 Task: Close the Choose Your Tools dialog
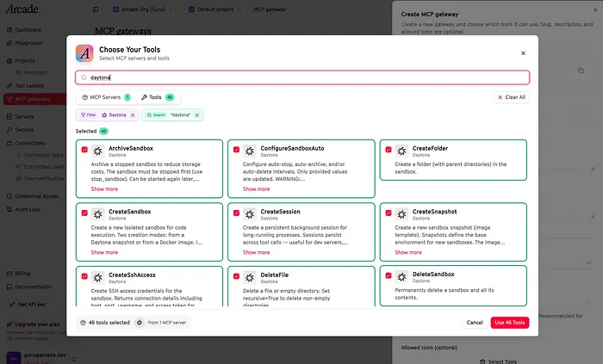pyautogui.click(x=523, y=52)
